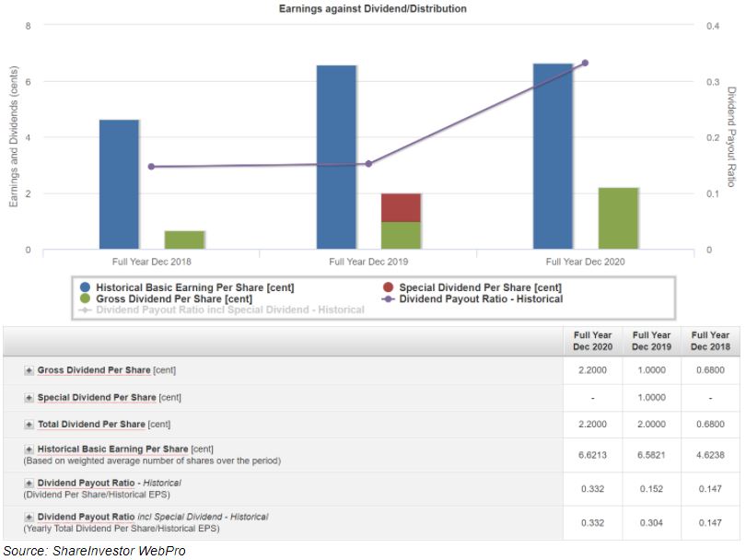Click plus icon beside Dividend Payout Ratio - Historical
The image size is (746, 560).
pos(29,483)
